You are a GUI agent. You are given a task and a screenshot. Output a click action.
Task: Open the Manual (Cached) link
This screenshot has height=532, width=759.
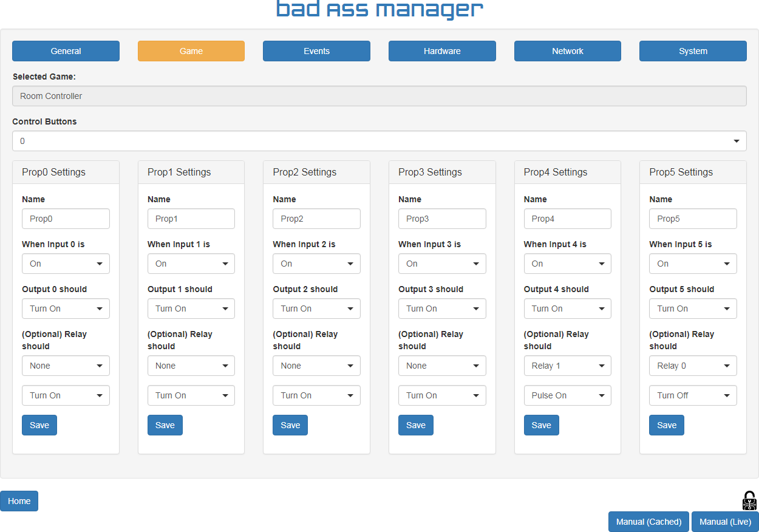pyautogui.click(x=648, y=522)
